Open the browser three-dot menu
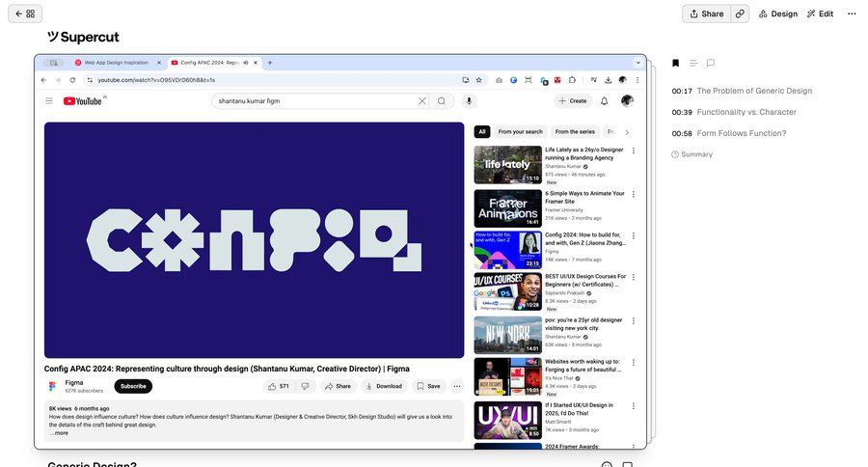This screenshot has height=467, width=868. 637,80
